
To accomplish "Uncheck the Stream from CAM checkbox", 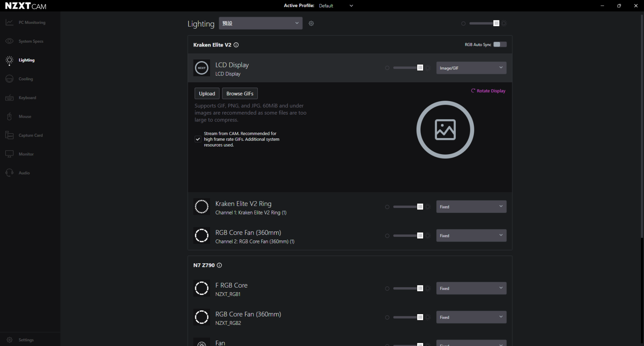I will pos(198,139).
